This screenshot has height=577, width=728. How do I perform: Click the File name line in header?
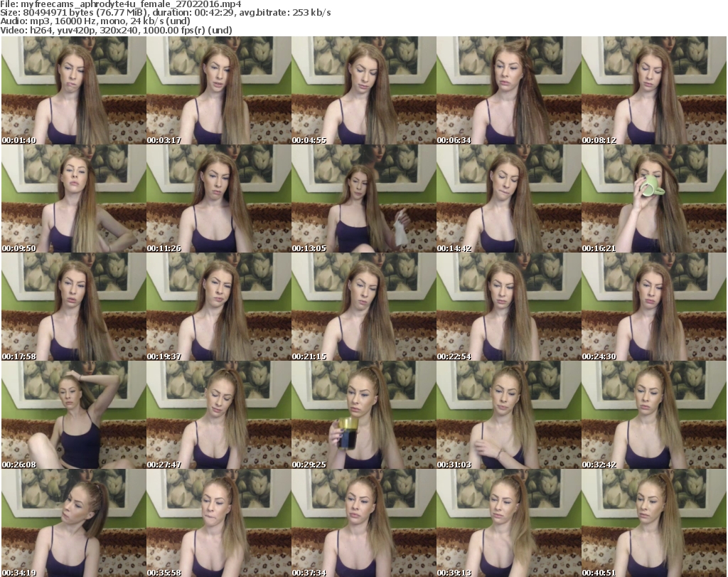[121, 4]
